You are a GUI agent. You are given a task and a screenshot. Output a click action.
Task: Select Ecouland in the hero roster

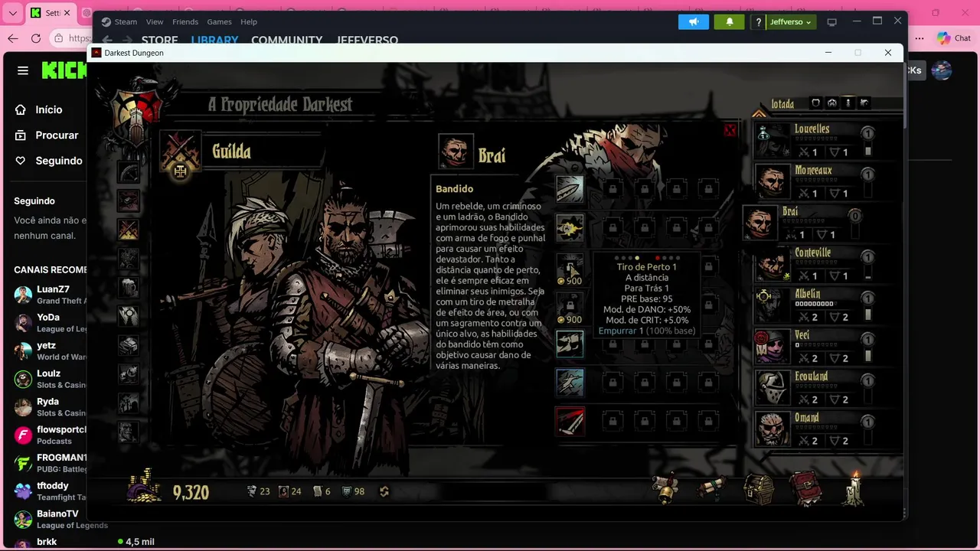(813, 388)
